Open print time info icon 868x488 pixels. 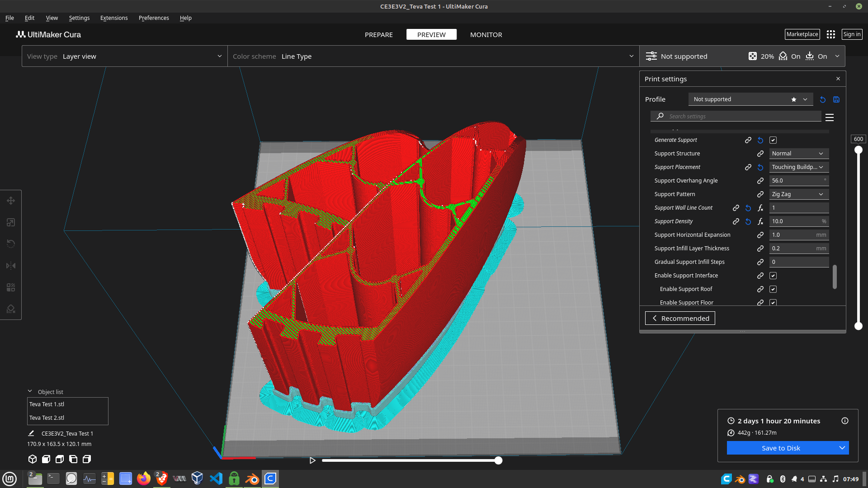coord(845,421)
